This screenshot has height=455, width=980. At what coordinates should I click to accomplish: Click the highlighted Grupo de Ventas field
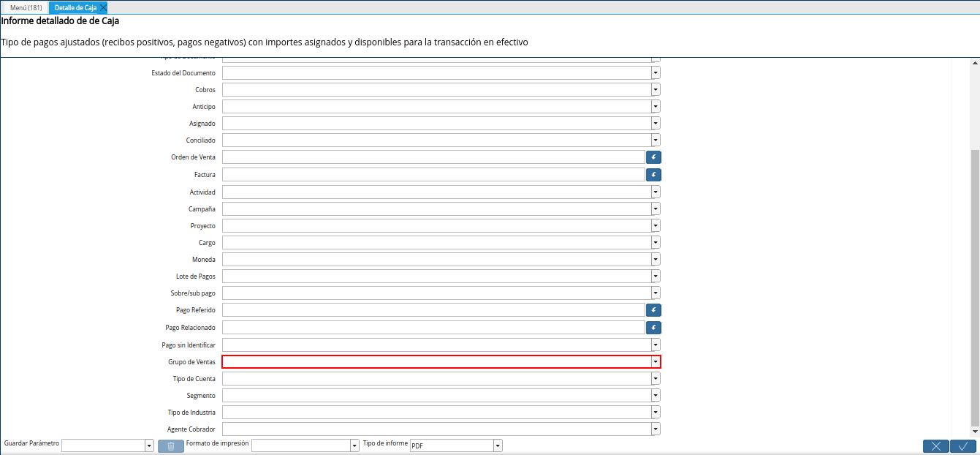pyautogui.click(x=438, y=361)
